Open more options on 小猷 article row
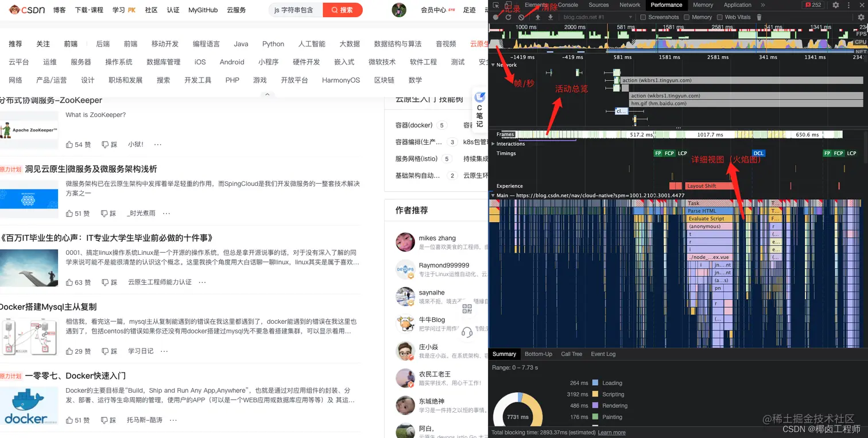Image resolution: width=868 pixels, height=438 pixels. [157, 145]
